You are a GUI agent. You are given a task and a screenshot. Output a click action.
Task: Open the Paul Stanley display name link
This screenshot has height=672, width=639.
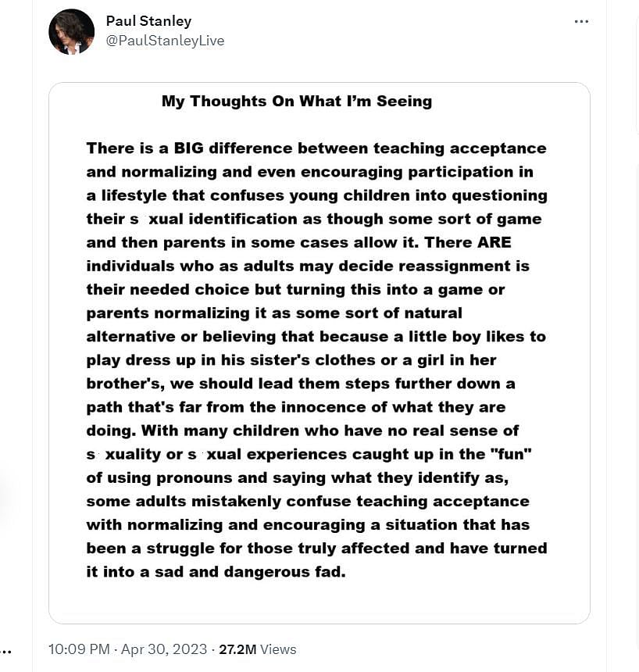pos(148,21)
